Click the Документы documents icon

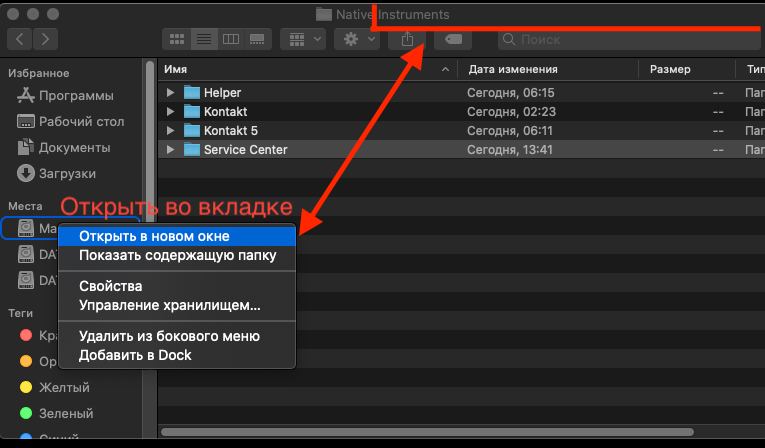tap(25, 147)
